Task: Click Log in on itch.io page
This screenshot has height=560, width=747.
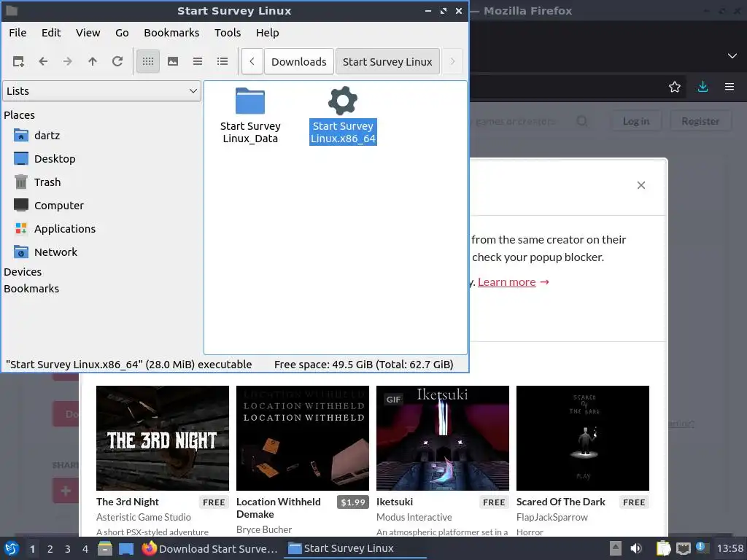Action: 636,122
